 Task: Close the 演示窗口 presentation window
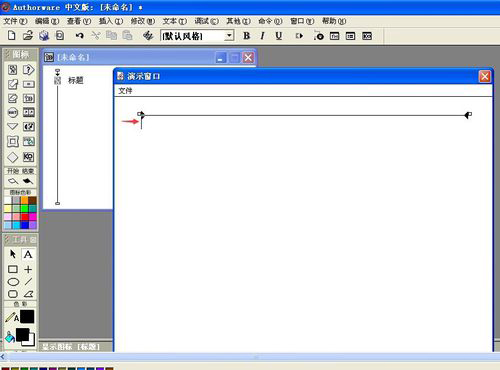point(485,77)
